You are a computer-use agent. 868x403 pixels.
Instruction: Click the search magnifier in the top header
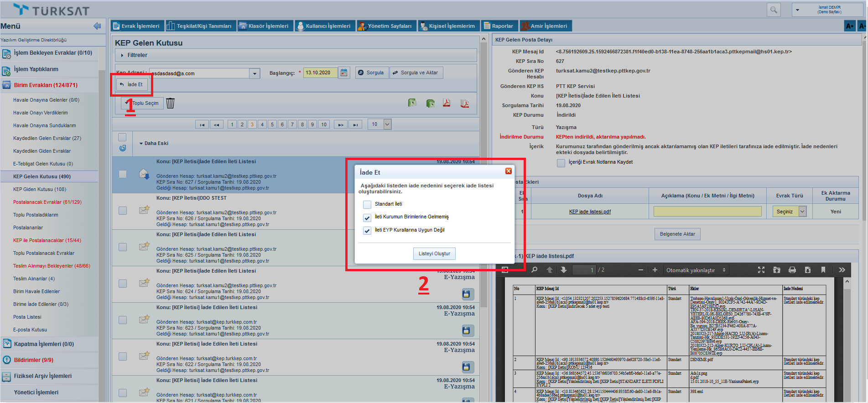pos(774,10)
